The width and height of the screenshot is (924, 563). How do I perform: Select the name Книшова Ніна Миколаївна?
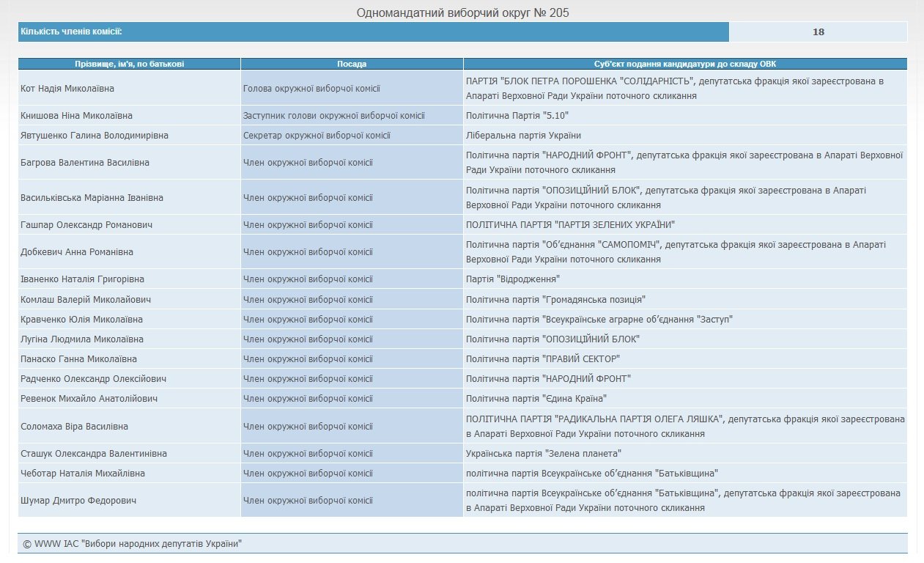[x=76, y=116]
